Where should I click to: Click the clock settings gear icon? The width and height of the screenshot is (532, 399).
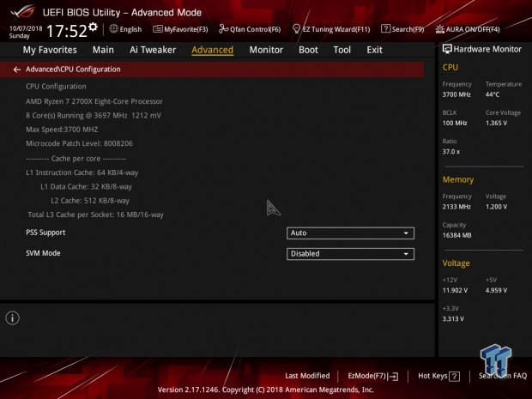[x=93, y=27]
